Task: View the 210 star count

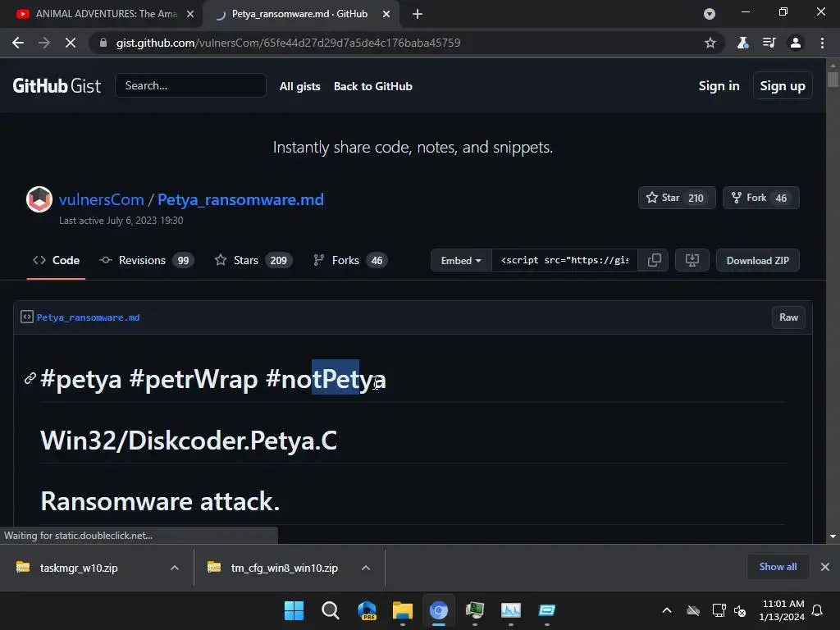Action: click(696, 199)
